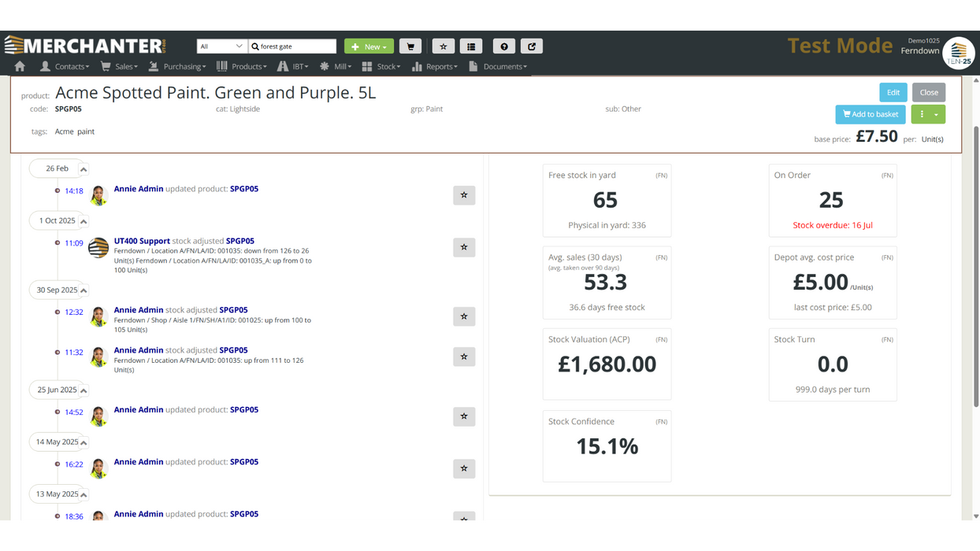980x551 pixels.
Task: Click FN note on Free stock card
Action: click(x=662, y=176)
